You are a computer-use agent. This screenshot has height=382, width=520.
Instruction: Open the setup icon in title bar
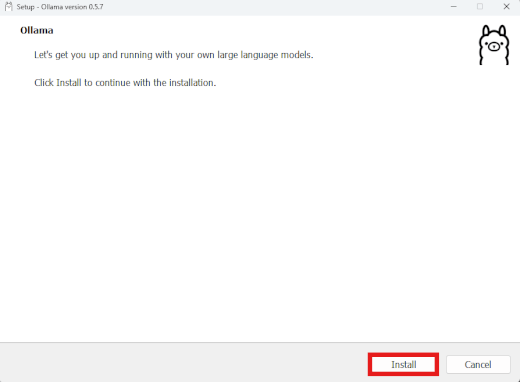click(9, 7)
